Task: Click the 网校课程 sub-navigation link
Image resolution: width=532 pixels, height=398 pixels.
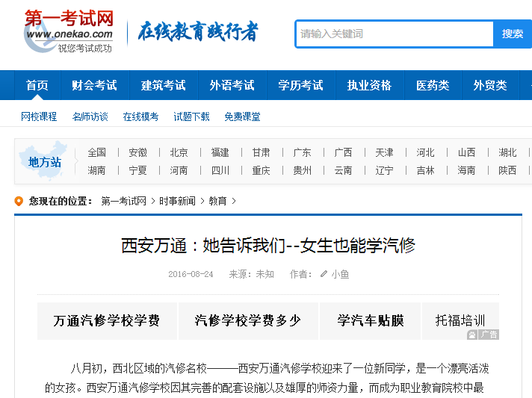Action: tap(39, 116)
